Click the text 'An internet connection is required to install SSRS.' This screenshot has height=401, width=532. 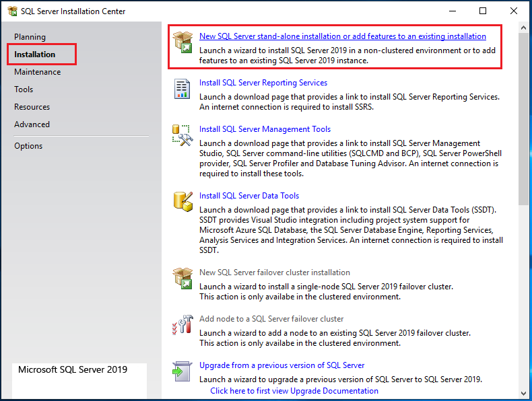(x=286, y=107)
